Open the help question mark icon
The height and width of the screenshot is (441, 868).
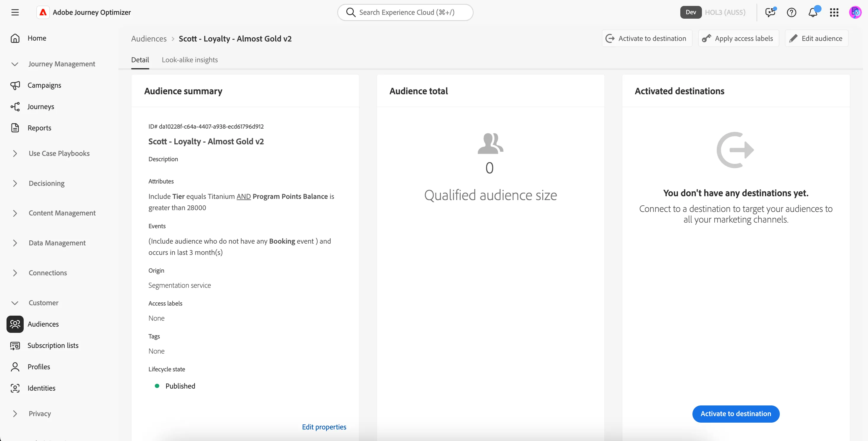tap(792, 12)
